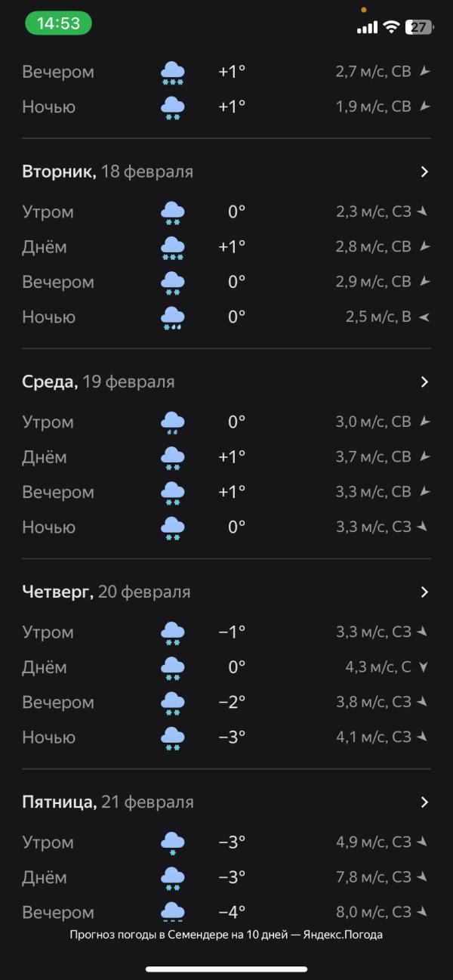Screen dimensions: 453x980
Task: Select the Вечером row with 8,0 м/с wind
Action: coord(226,913)
